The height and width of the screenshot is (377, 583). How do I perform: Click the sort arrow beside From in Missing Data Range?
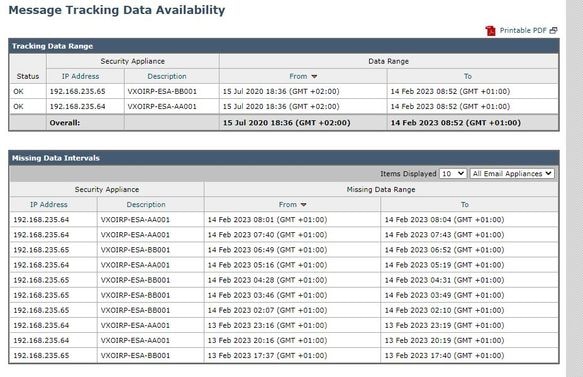pyautogui.click(x=303, y=205)
